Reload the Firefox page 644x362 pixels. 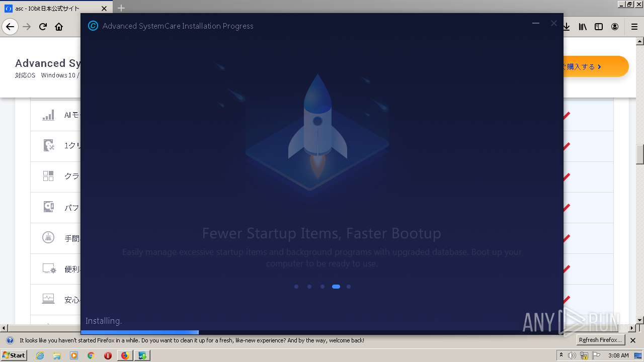tap(43, 27)
